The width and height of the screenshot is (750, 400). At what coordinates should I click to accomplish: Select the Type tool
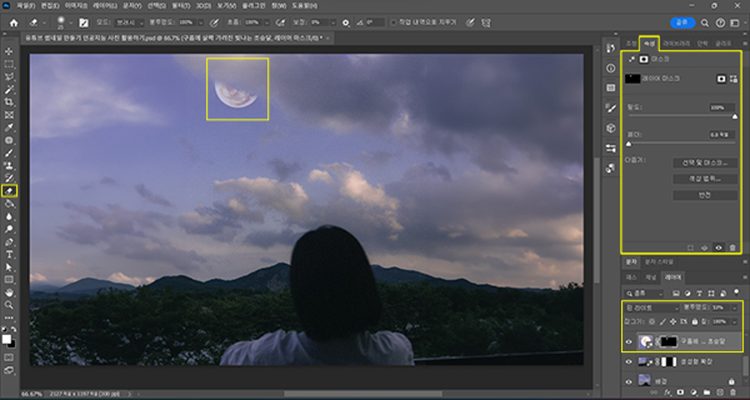(9, 254)
